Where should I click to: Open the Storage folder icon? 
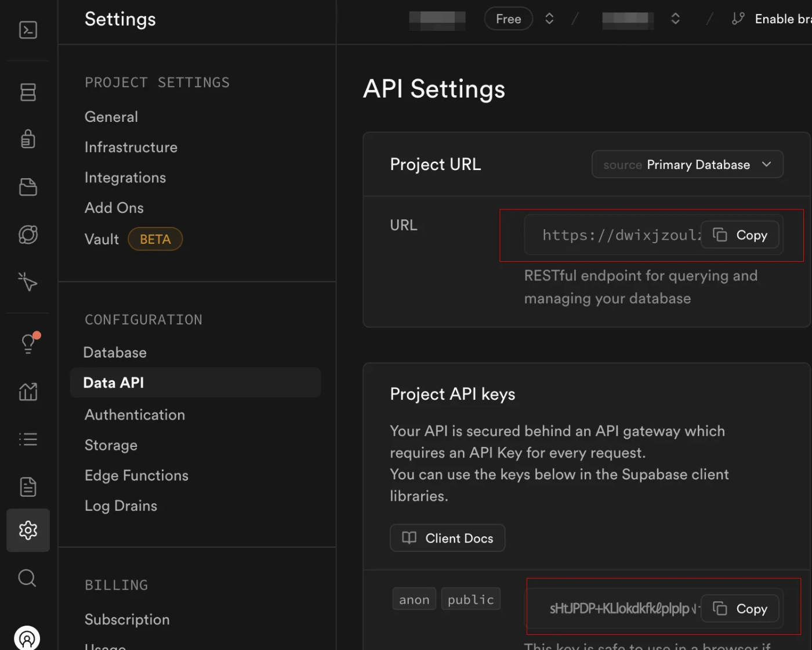click(x=28, y=187)
